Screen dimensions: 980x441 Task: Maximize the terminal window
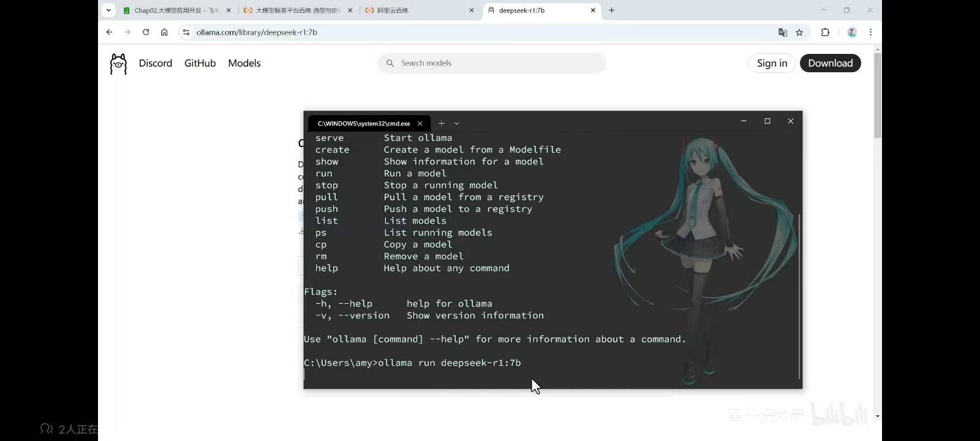(x=767, y=121)
